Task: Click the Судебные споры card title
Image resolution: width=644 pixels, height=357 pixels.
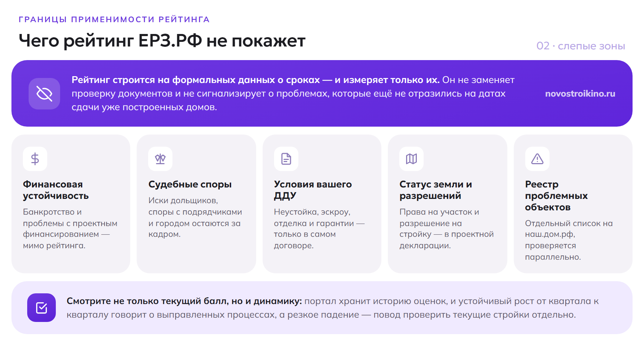Action: [x=190, y=185]
